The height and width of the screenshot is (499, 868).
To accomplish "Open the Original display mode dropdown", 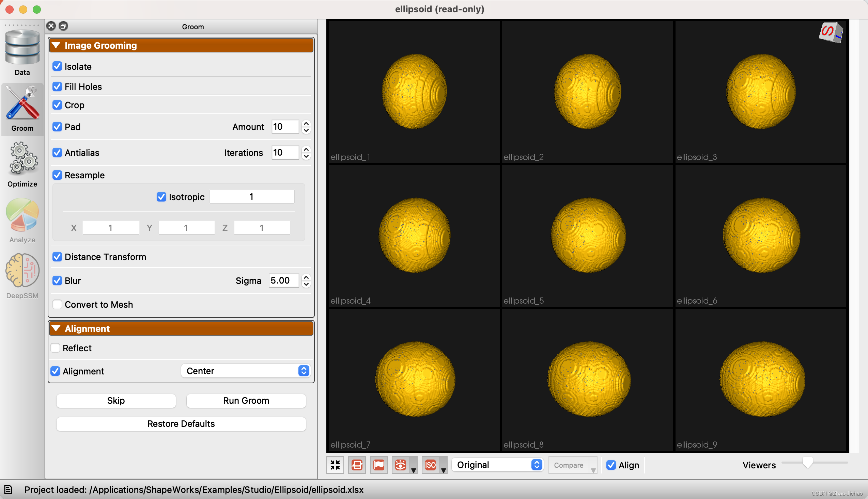I will pos(498,465).
